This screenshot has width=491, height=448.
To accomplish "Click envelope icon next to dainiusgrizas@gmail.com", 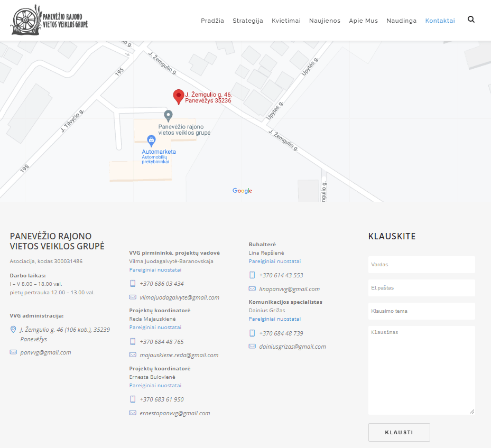I will click(252, 347).
